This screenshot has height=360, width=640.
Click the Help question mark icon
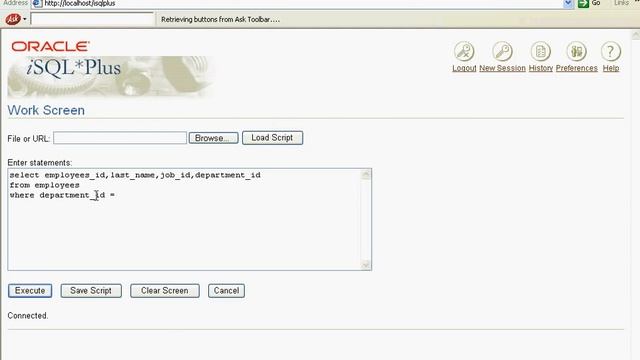pos(611,51)
